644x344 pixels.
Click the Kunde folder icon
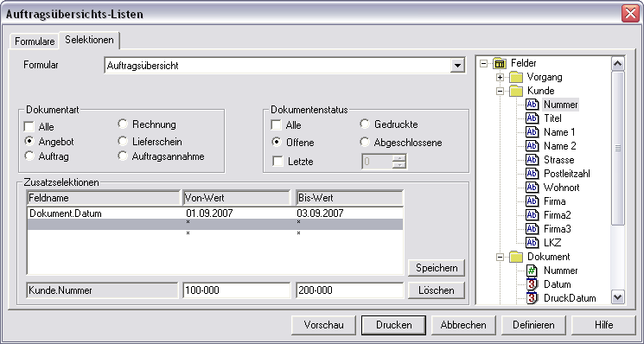click(516, 91)
